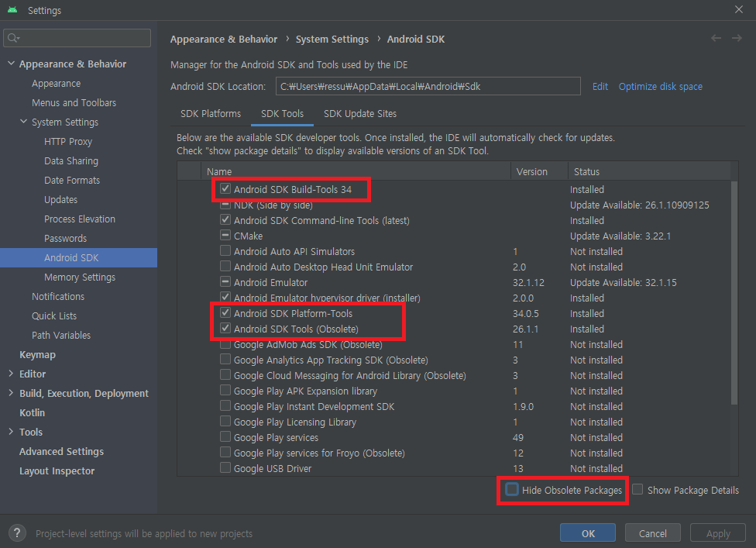Enable Hide Obsolete Packages

tap(511, 489)
